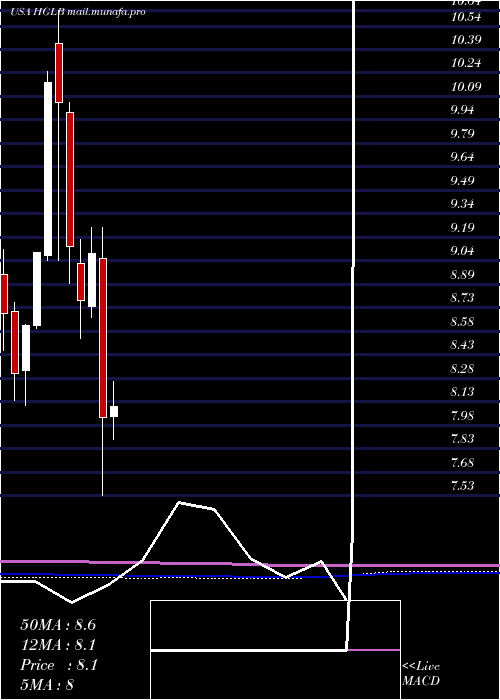Select the Price : 8.1 legend line
Image resolution: width=500 pixels, height=700 pixels.
59,665
